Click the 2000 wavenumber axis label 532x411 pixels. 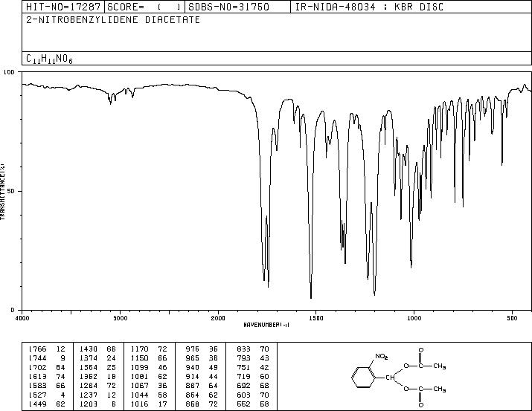pyautogui.click(x=218, y=318)
